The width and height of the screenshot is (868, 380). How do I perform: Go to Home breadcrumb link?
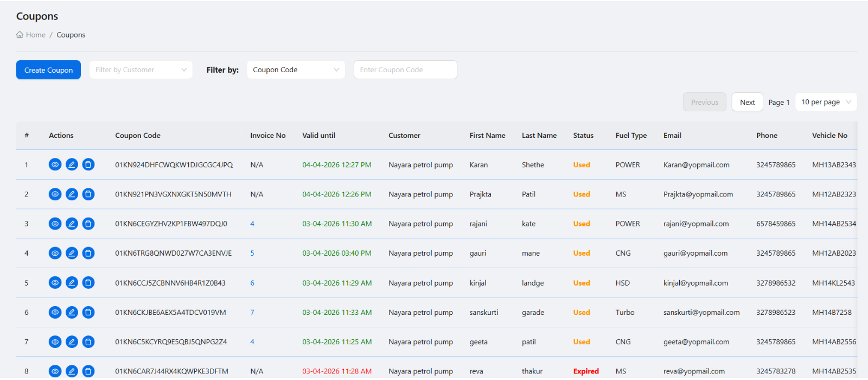pos(36,35)
